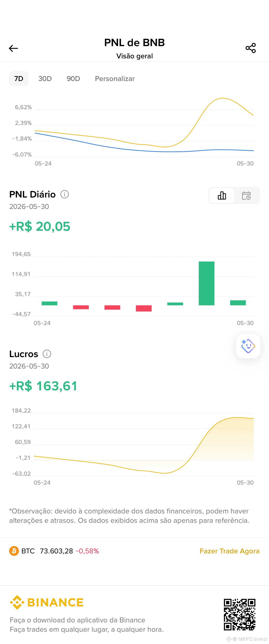This screenshot has width=269, height=644.
Task: Tap the Lucros value +R$ 163,61
Action: [43, 386]
